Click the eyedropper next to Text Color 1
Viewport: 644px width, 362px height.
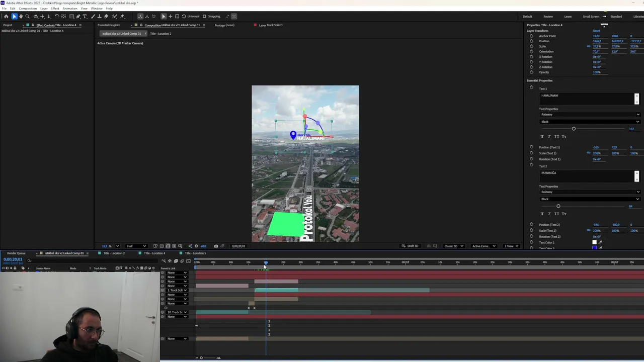tap(600, 242)
